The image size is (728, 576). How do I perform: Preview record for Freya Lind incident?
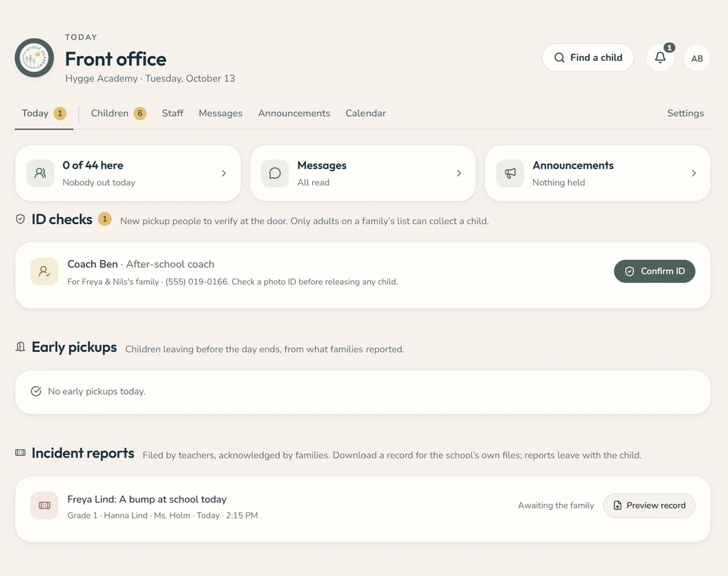click(649, 505)
